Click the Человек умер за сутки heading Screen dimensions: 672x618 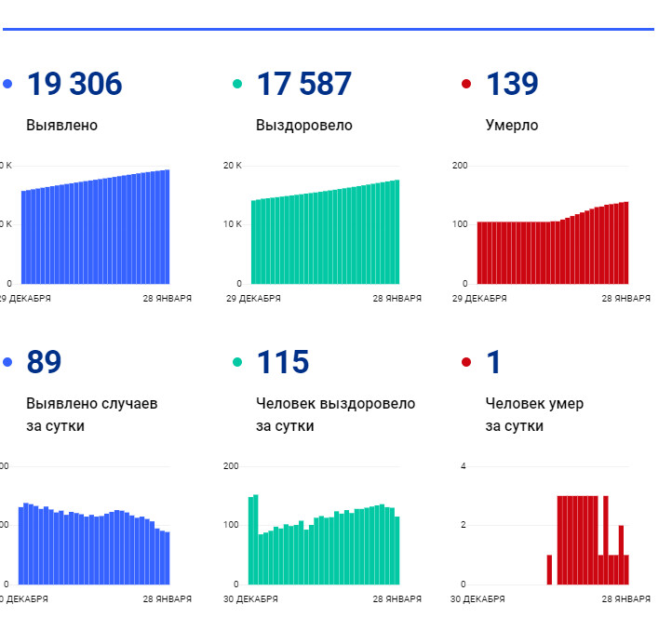(x=533, y=415)
